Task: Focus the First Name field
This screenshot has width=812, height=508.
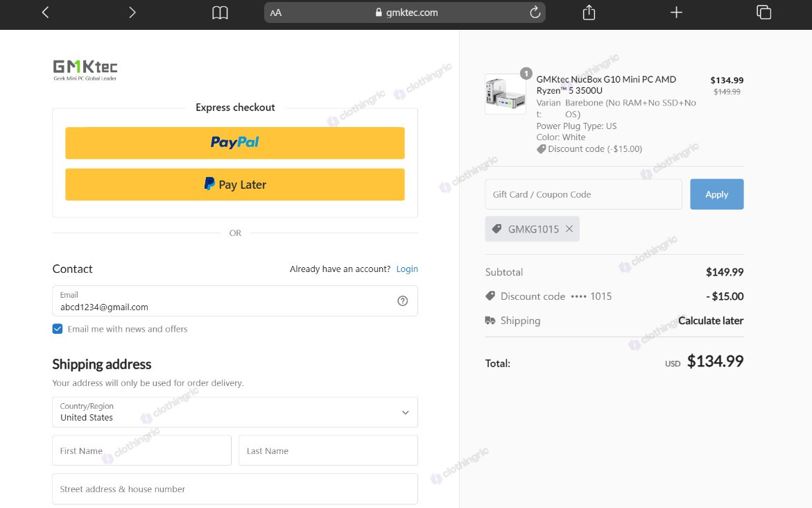Action: coord(142,450)
